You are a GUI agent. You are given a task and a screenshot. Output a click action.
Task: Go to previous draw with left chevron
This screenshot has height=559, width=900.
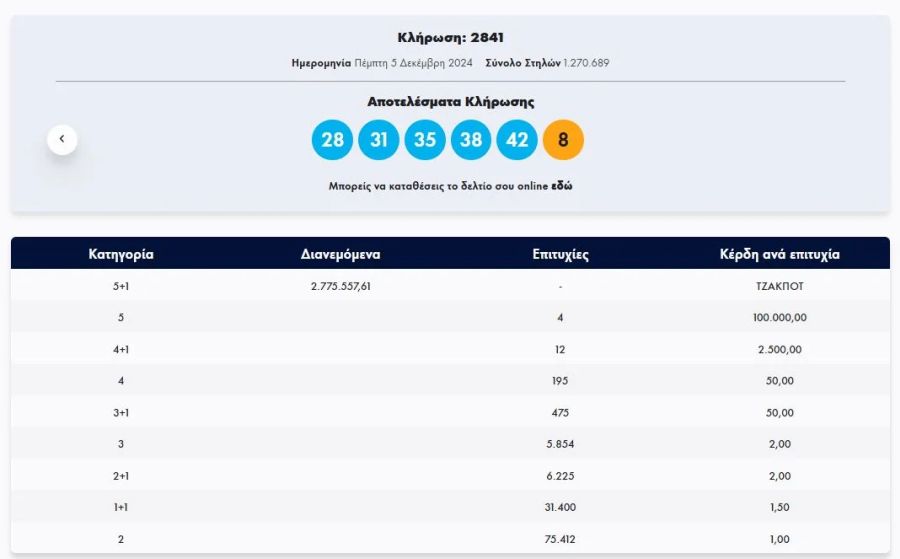(x=62, y=139)
